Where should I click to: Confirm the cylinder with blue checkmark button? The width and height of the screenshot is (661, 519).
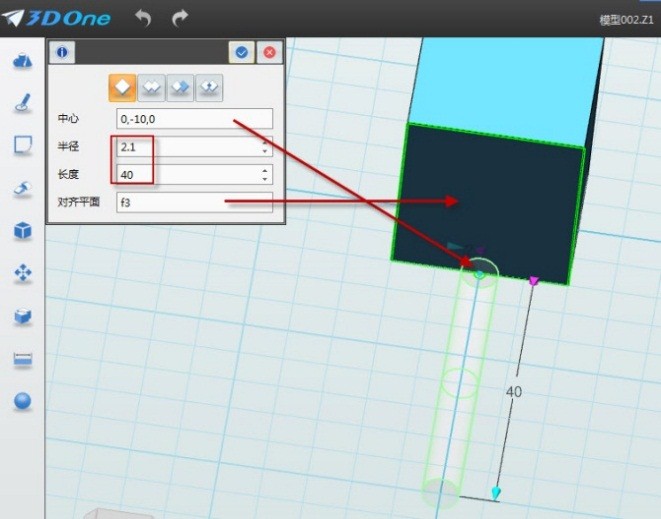241,52
